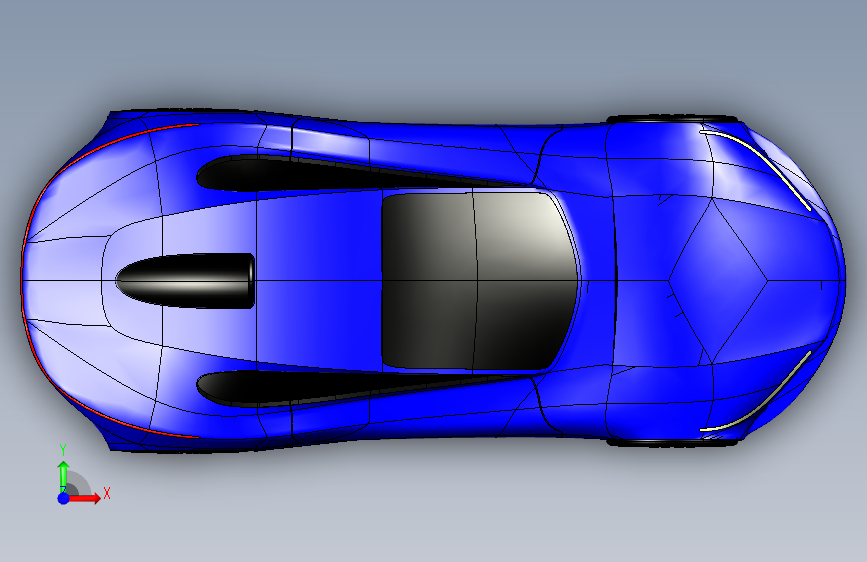Select the lower black wheel edge
The image size is (867, 562).
672,443
